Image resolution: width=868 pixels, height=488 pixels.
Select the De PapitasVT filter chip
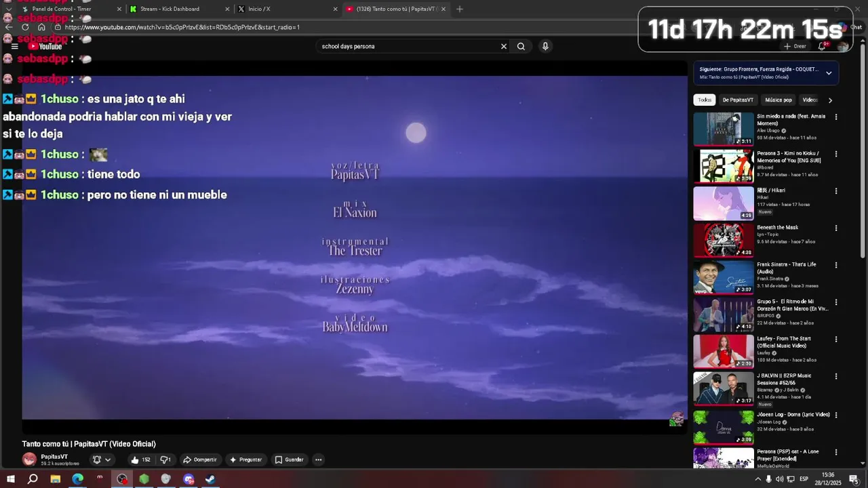pyautogui.click(x=738, y=100)
